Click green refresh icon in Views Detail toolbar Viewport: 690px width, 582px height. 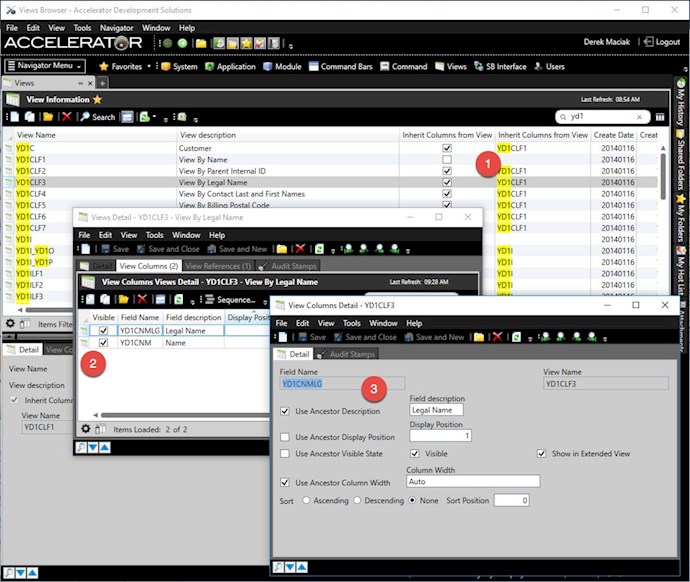coord(319,249)
